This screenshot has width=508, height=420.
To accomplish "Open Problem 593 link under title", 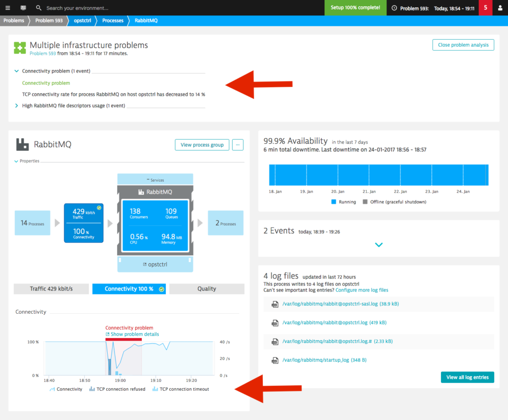I will tap(43, 54).
